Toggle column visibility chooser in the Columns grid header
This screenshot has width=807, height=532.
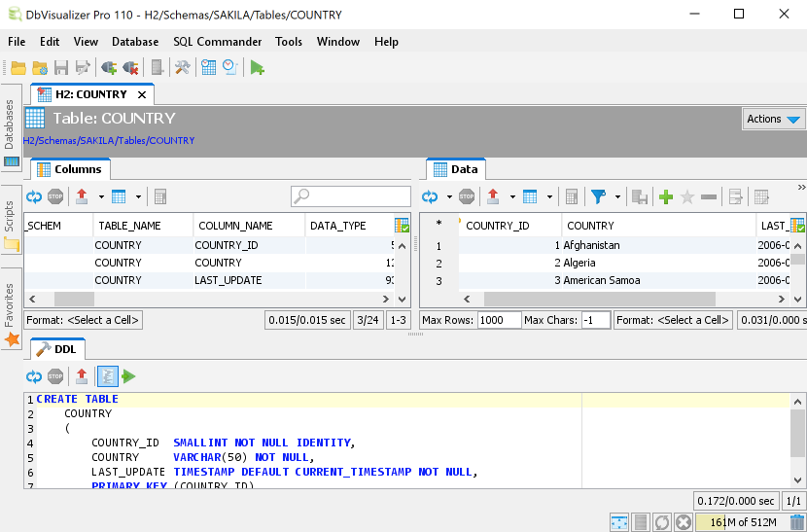click(402, 225)
